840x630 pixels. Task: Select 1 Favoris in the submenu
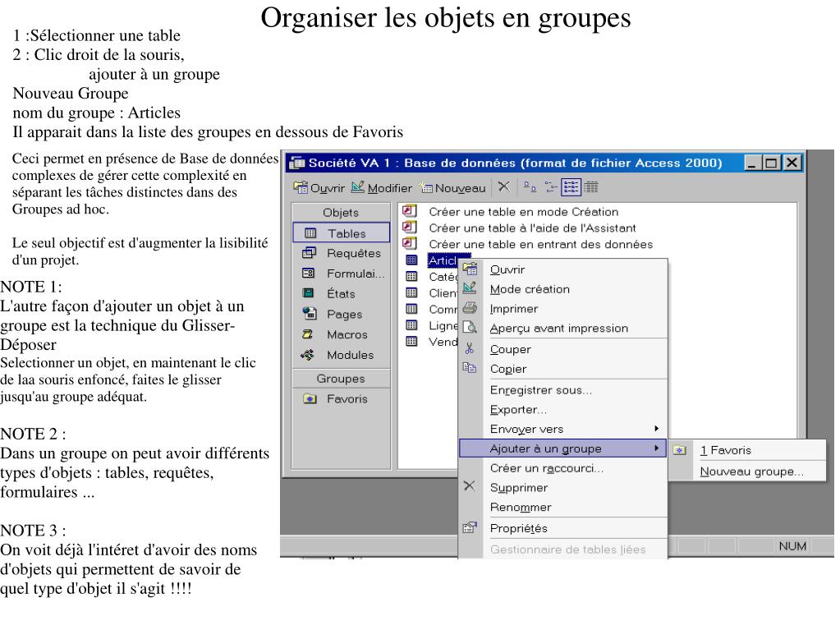click(747, 451)
